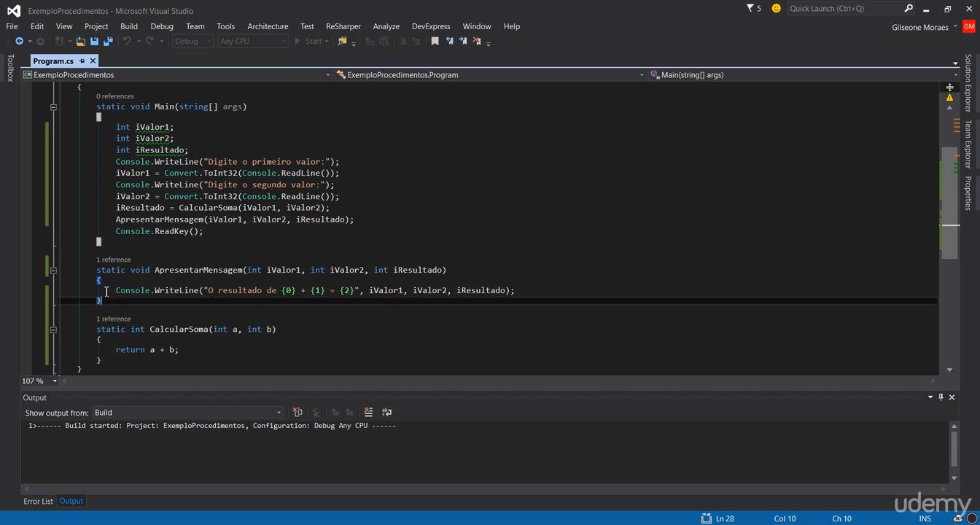Collapse the CalcularSoma method outline
Image resolution: width=980 pixels, height=525 pixels.
53,330
